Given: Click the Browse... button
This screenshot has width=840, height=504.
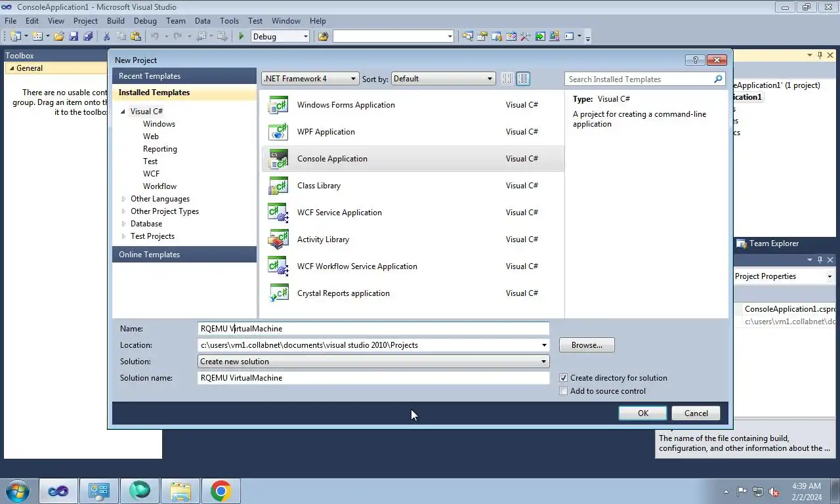Looking at the screenshot, I should coord(587,345).
